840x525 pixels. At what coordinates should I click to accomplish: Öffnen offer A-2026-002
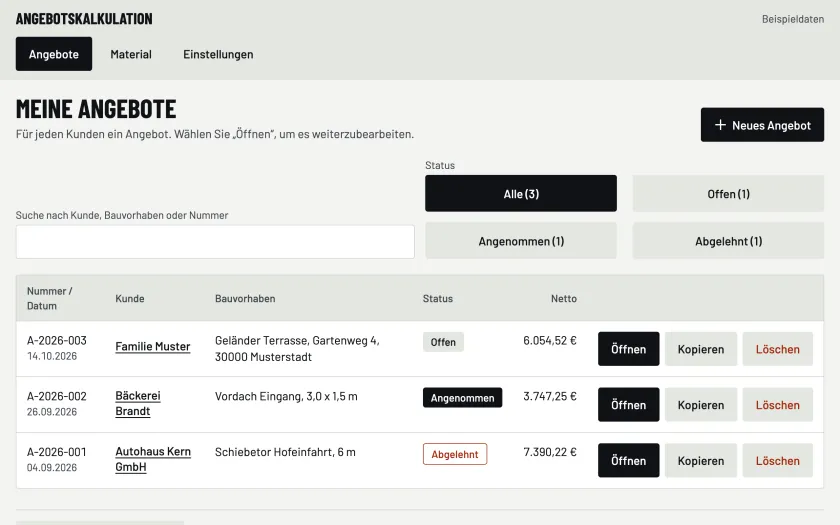[x=628, y=404]
